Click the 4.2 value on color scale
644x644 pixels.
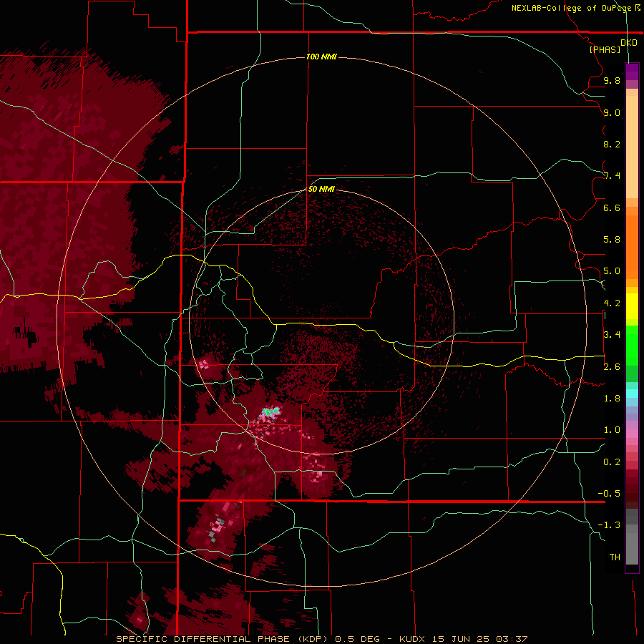pos(612,303)
